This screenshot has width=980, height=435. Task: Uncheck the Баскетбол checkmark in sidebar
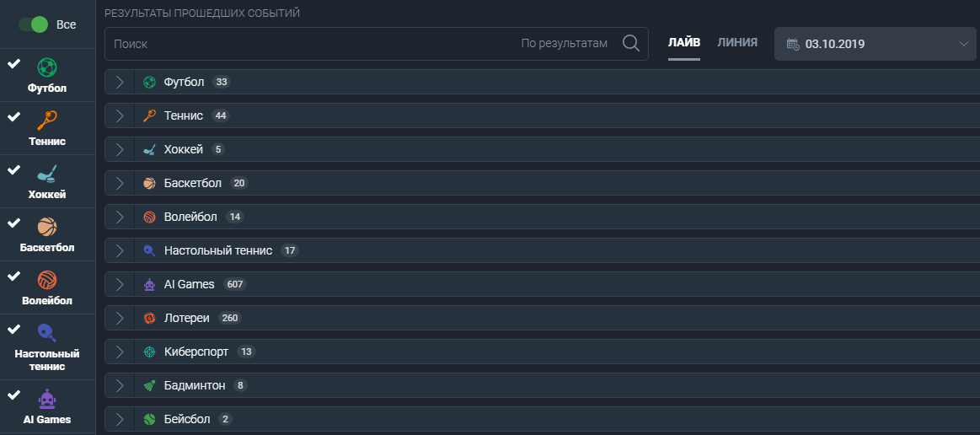pos(13,223)
